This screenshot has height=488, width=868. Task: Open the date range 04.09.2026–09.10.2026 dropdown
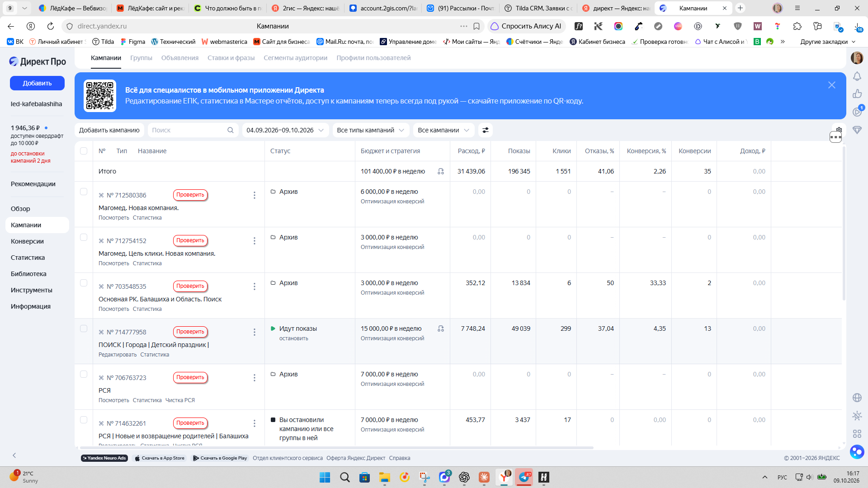tap(285, 130)
